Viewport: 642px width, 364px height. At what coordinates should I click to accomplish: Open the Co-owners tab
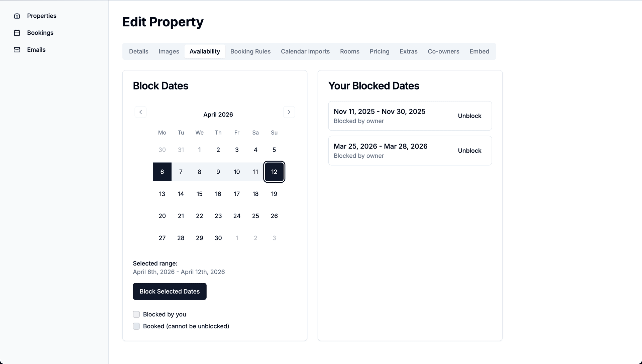443,51
